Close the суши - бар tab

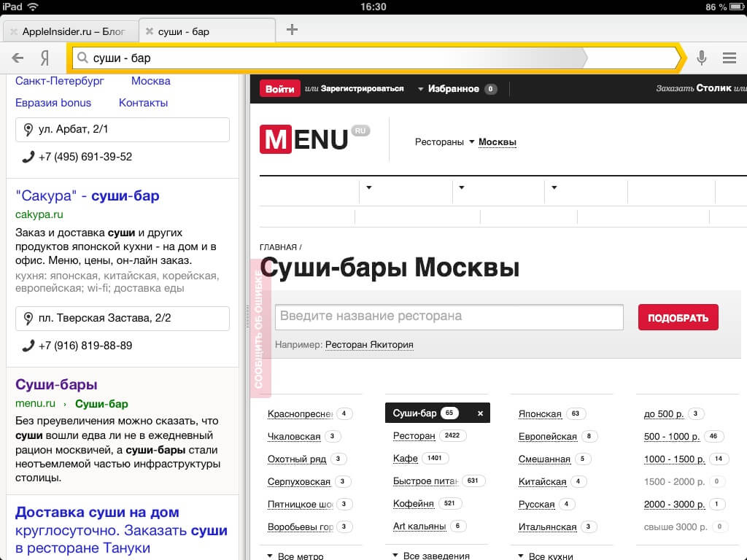(149, 31)
